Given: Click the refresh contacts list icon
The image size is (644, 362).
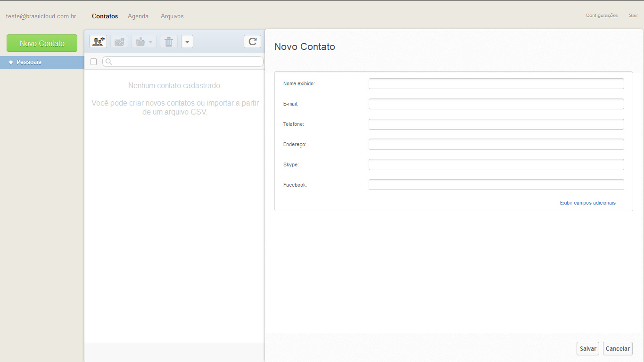Looking at the screenshot, I should tap(253, 41).
